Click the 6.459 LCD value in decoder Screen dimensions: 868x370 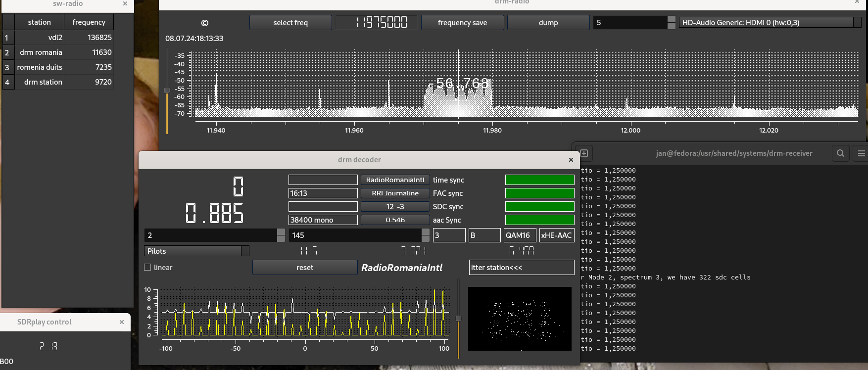[x=522, y=251]
